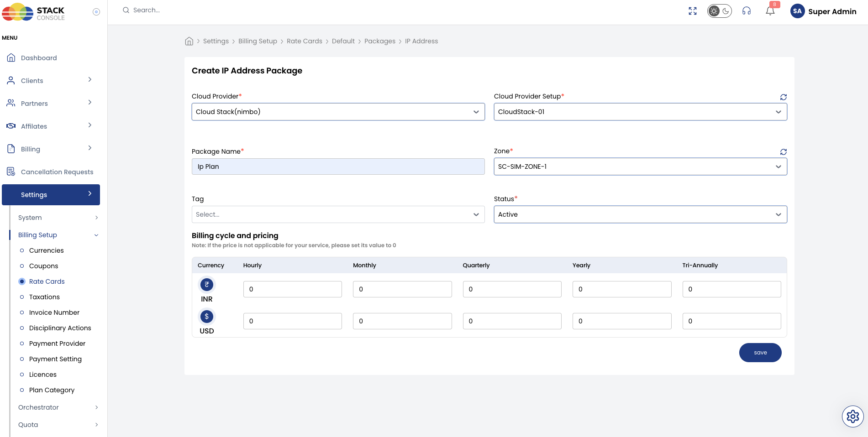This screenshot has width=868, height=437.
Task: Refresh the Zone list
Action: 784,152
